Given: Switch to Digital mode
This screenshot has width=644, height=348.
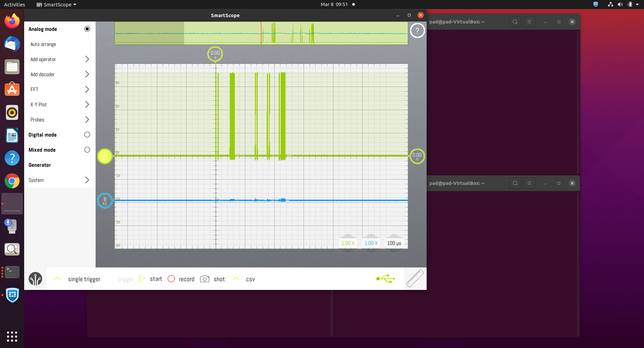Looking at the screenshot, I should (x=87, y=135).
